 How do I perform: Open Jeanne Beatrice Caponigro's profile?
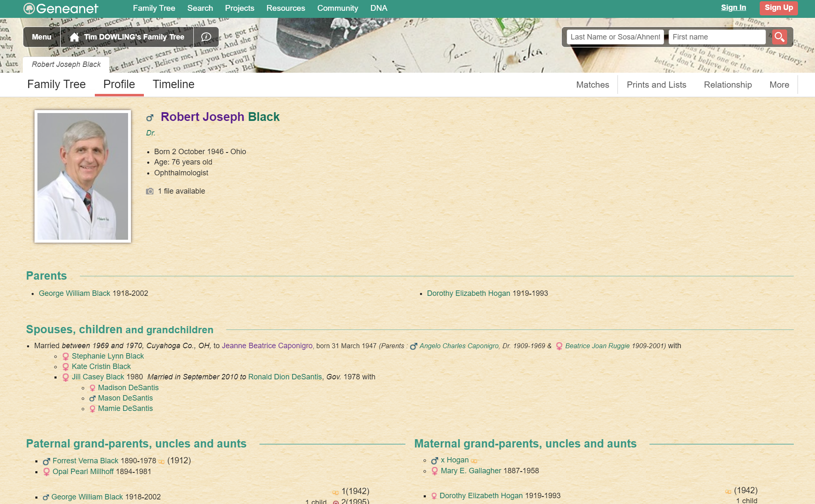[x=267, y=346]
